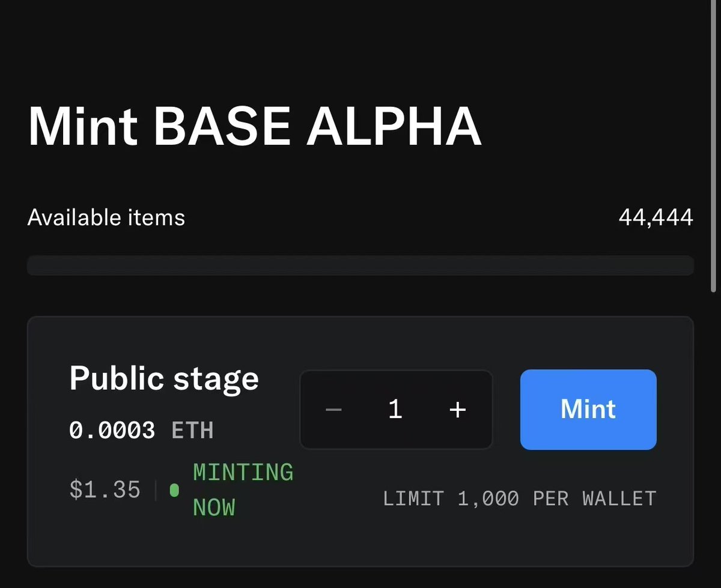The width and height of the screenshot is (721, 588).
Task: Click the Public stage title
Action: click(164, 378)
